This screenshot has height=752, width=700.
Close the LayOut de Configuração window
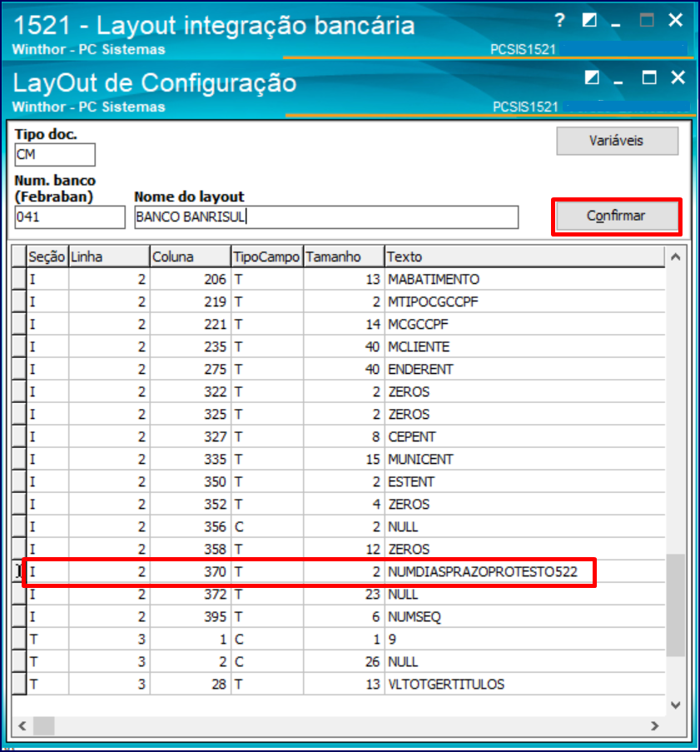(678, 77)
